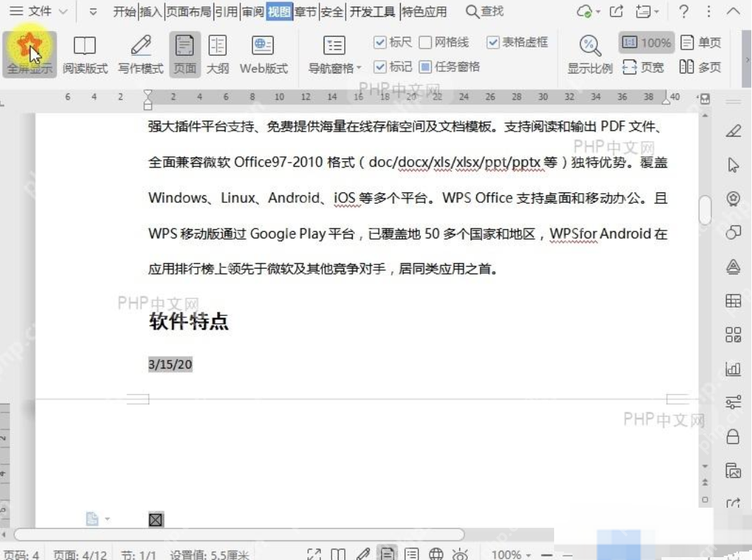This screenshot has width=752, height=560.
Task: Click the zoom out minus button
Action: tap(547, 555)
